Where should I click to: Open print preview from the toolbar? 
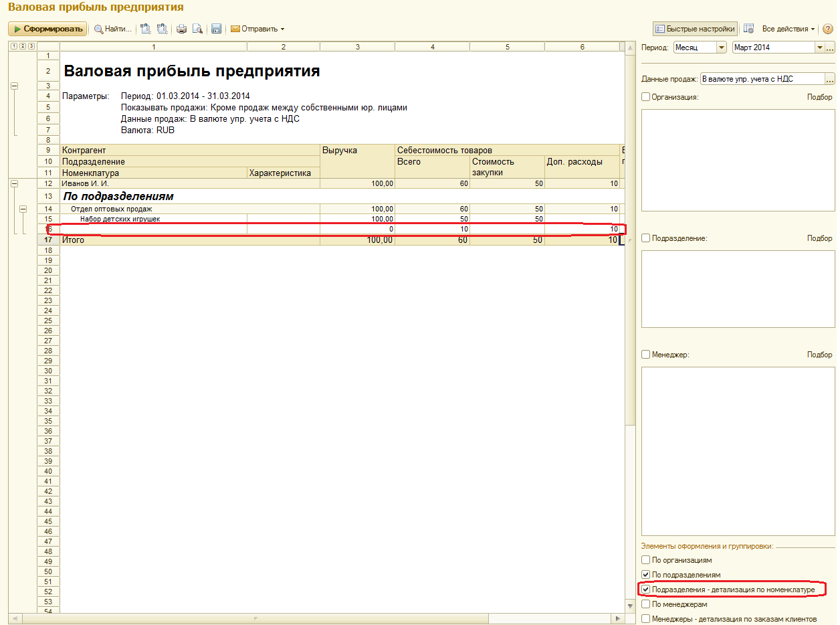pyautogui.click(x=197, y=29)
